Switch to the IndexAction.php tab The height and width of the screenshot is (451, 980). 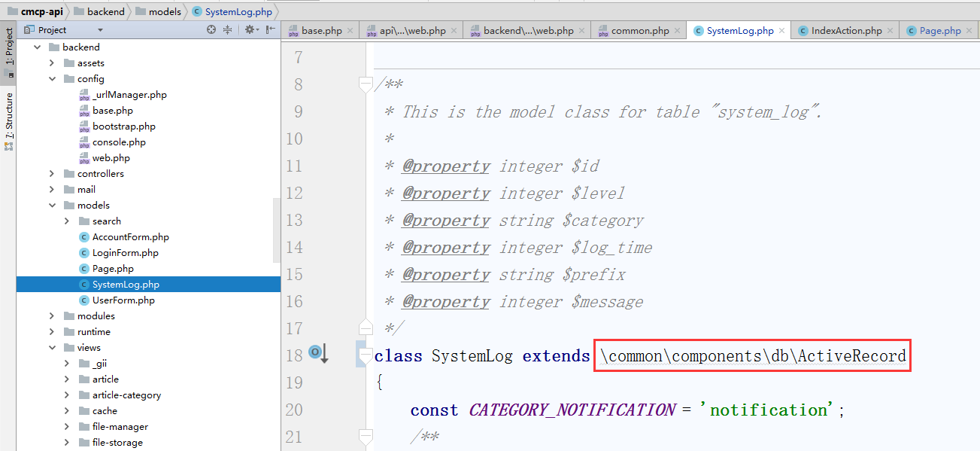point(845,31)
